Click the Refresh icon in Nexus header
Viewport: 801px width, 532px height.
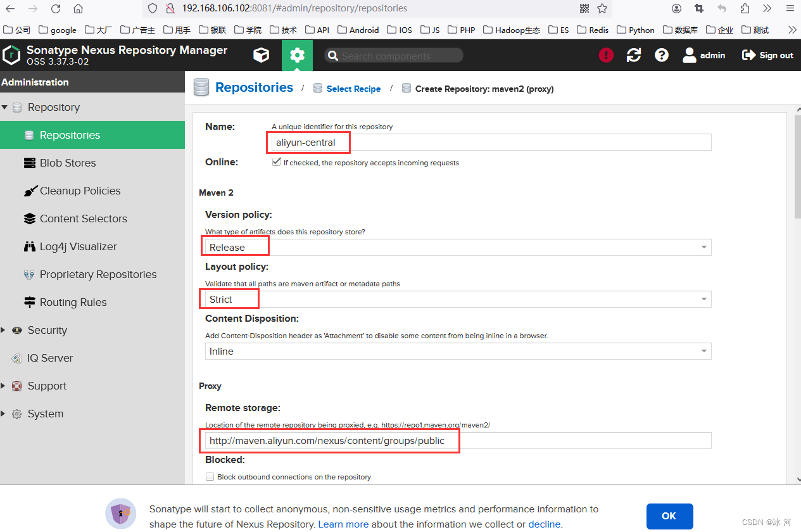(x=634, y=56)
